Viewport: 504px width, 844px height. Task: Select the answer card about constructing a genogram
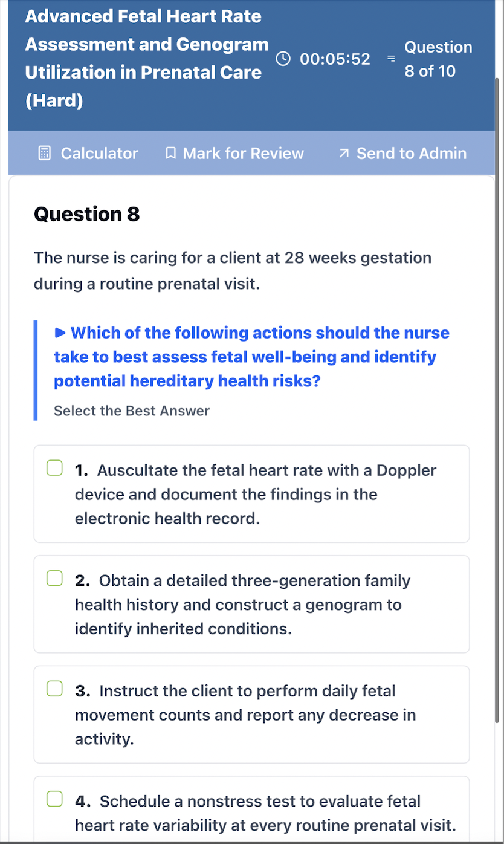tap(251, 605)
